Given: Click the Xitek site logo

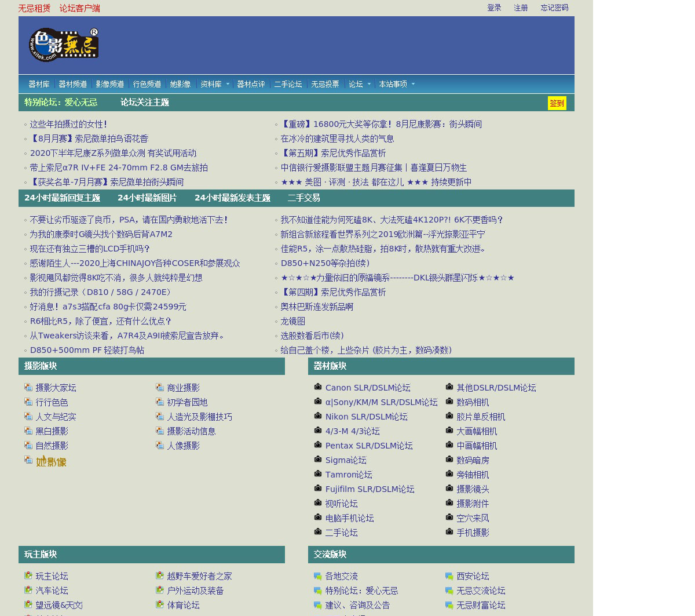Looking at the screenshot, I should (x=64, y=45).
